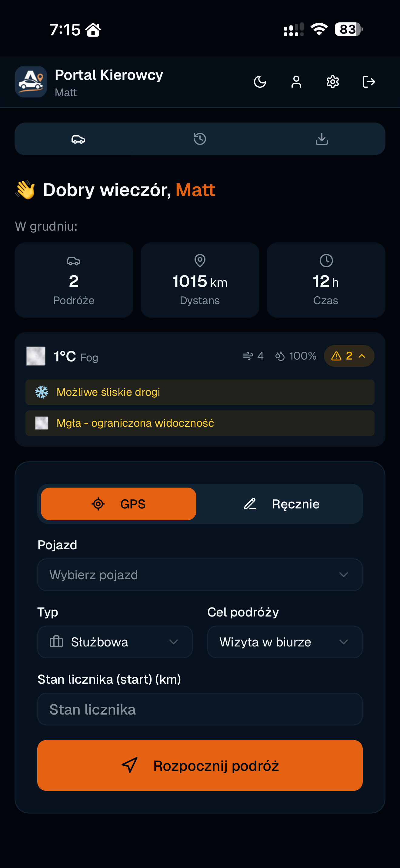The width and height of the screenshot is (400, 868).
Task: Select GPS tracking mode
Action: pyautogui.click(x=118, y=504)
